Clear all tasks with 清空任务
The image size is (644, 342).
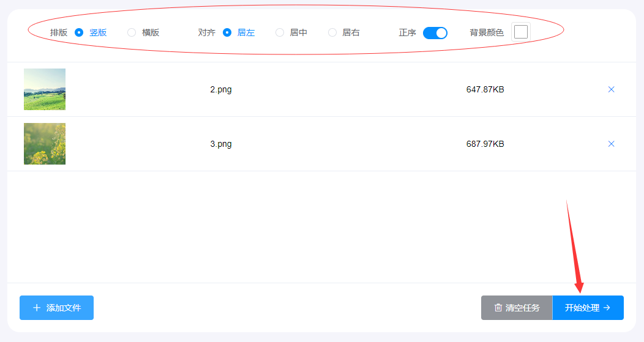517,308
